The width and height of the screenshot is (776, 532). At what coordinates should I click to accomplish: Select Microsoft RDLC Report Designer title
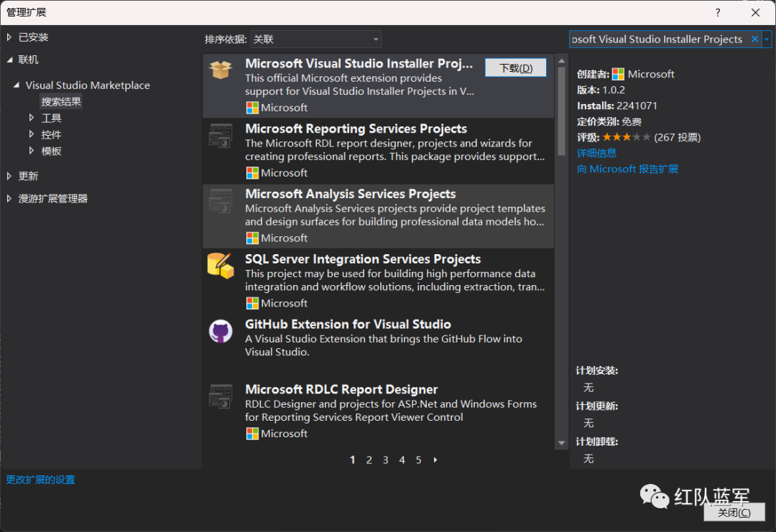pos(341,390)
